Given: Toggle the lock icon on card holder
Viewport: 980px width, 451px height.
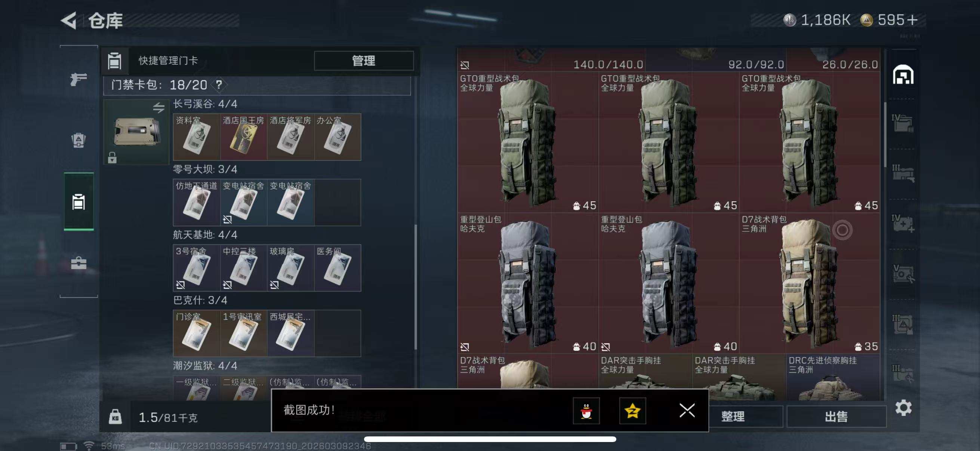Looking at the screenshot, I should click(112, 157).
